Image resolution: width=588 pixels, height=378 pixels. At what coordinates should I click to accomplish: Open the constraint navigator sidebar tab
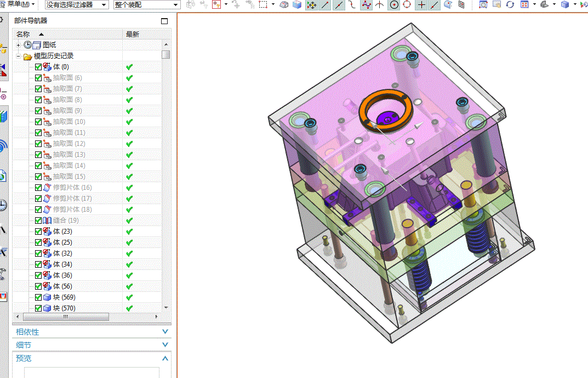[3, 70]
